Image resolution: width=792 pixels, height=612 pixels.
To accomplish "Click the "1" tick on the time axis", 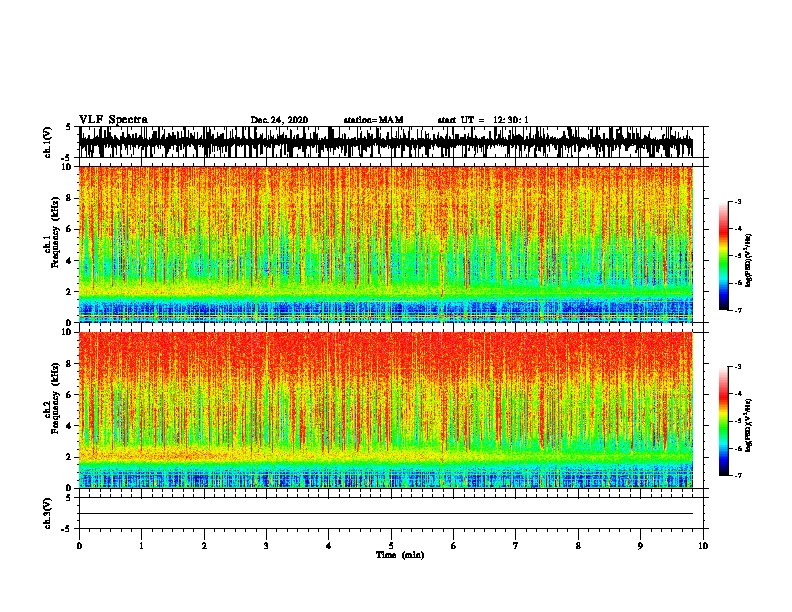I will click(x=141, y=546).
